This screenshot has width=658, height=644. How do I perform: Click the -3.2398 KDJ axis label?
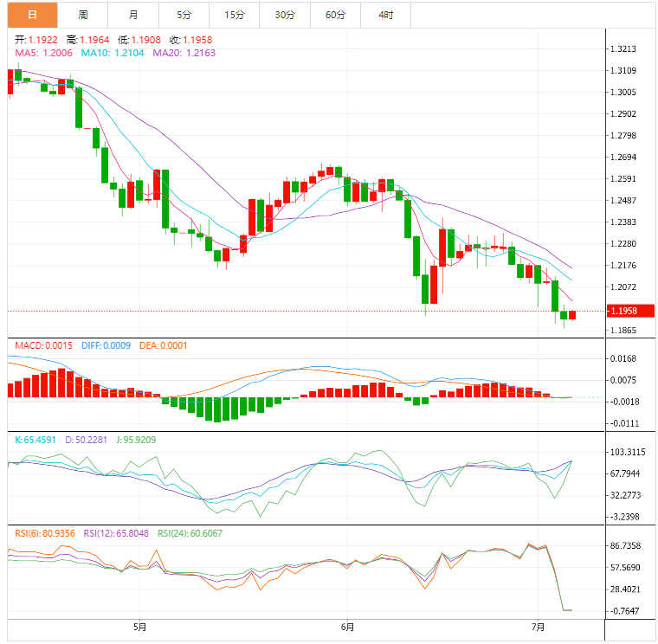coord(624,517)
